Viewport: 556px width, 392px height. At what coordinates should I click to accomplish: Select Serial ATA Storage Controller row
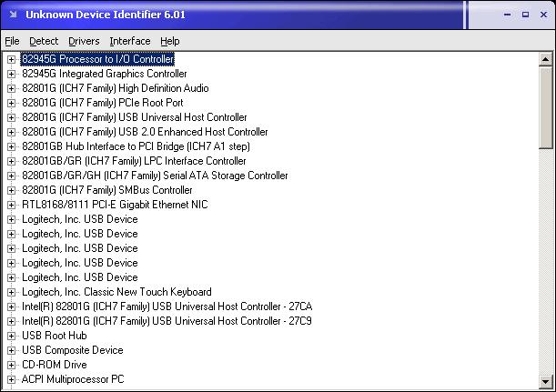tap(155, 176)
